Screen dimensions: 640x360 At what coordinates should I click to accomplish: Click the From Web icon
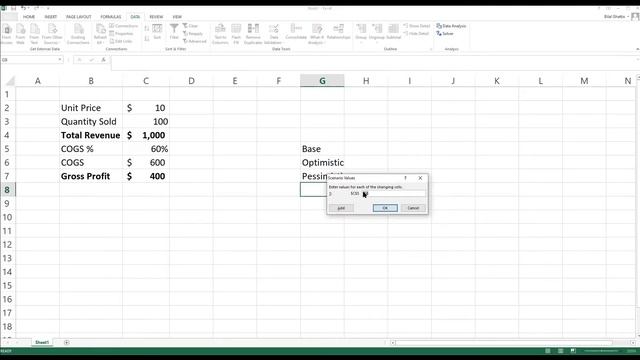20,34
